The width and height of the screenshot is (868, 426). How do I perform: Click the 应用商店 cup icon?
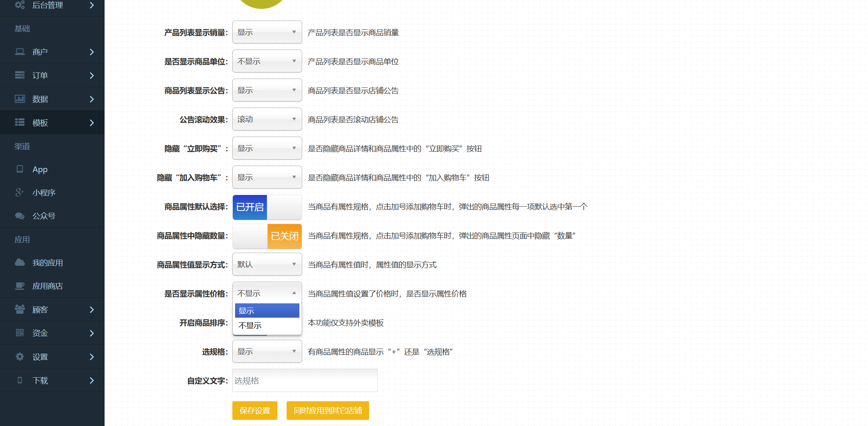pos(20,286)
